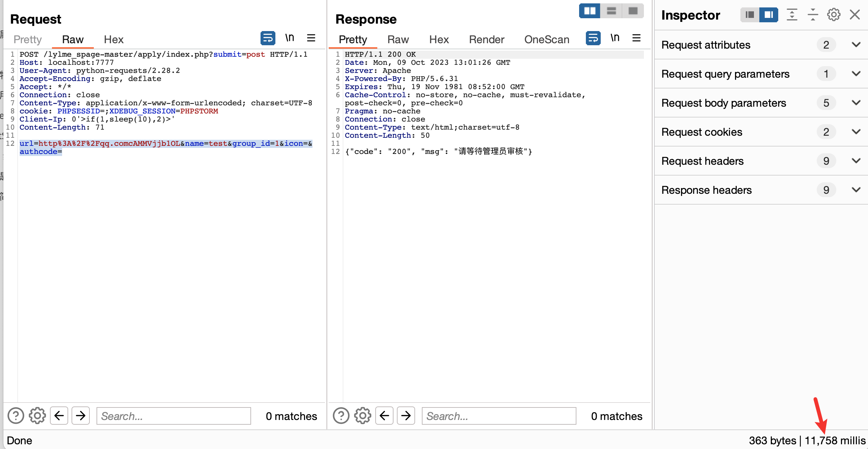
Task: Click Request search settings gear
Action: [37, 416]
